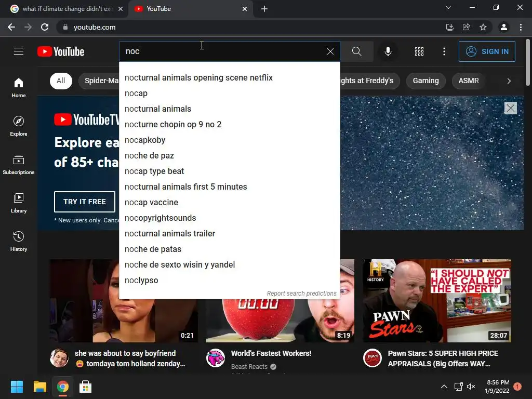Choose suggestion nocturnal animals opening scene netflix
This screenshot has height=399, width=532.
[229, 78]
